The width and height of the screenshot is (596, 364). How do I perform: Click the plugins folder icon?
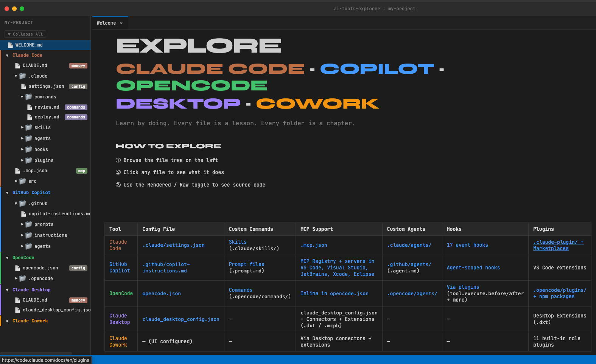pos(29,160)
